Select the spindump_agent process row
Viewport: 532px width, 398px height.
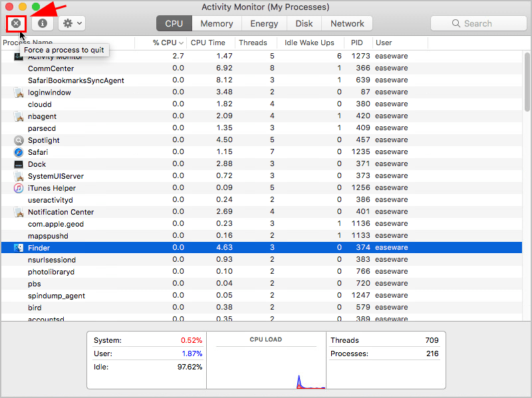261,296
